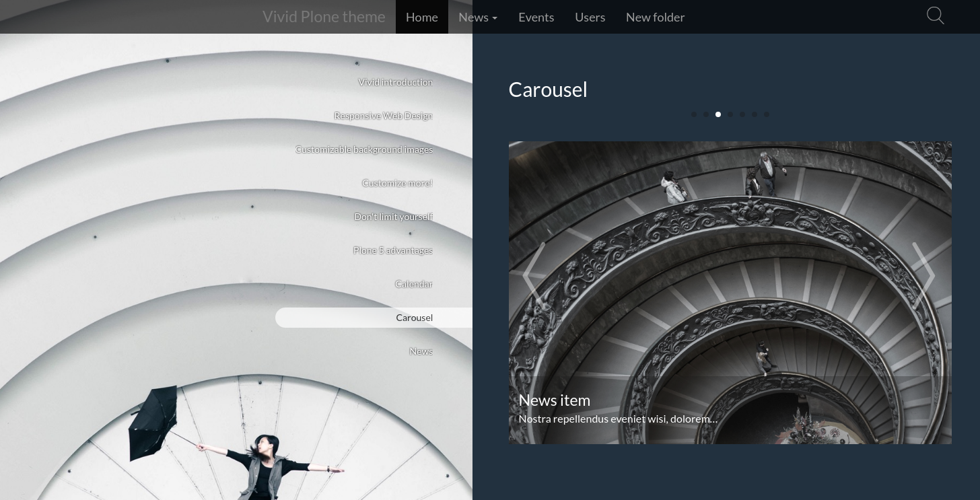Jump to Responsive Web Design section
Viewport: 980px width, 500px height.
pyautogui.click(x=383, y=116)
